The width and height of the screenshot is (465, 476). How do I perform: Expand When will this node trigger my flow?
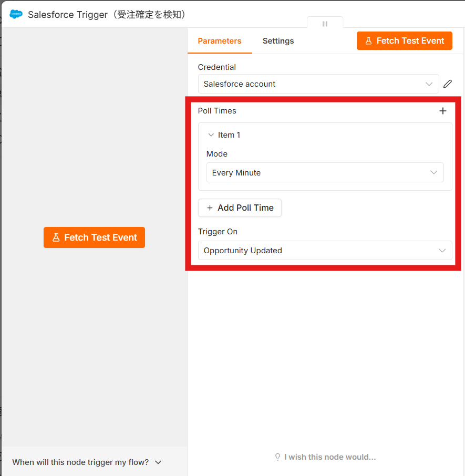click(87, 462)
